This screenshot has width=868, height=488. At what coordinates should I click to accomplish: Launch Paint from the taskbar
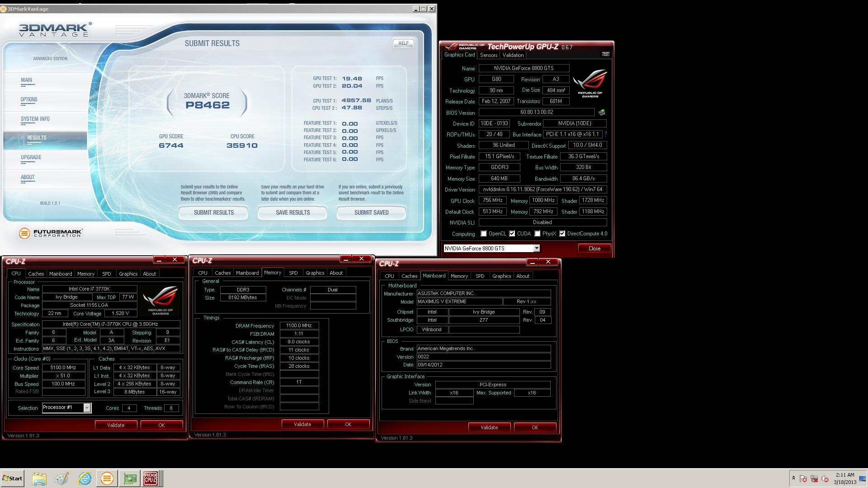pos(61,479)
